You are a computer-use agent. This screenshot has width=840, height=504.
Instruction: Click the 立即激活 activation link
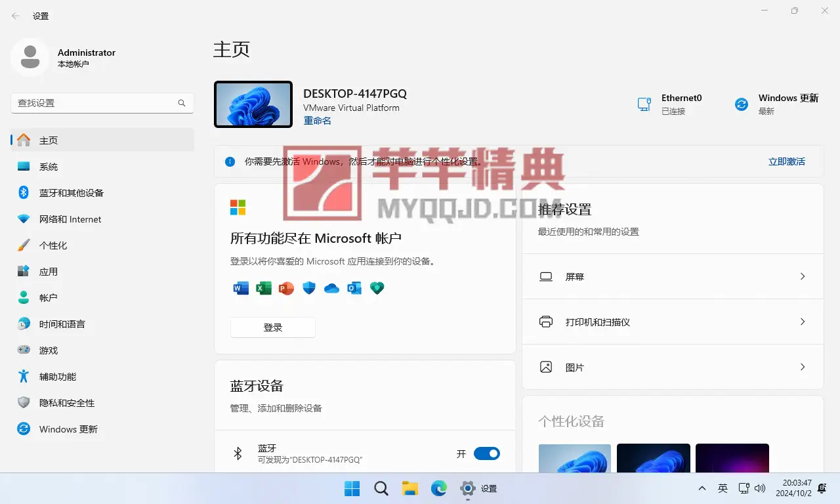[786, 161]
